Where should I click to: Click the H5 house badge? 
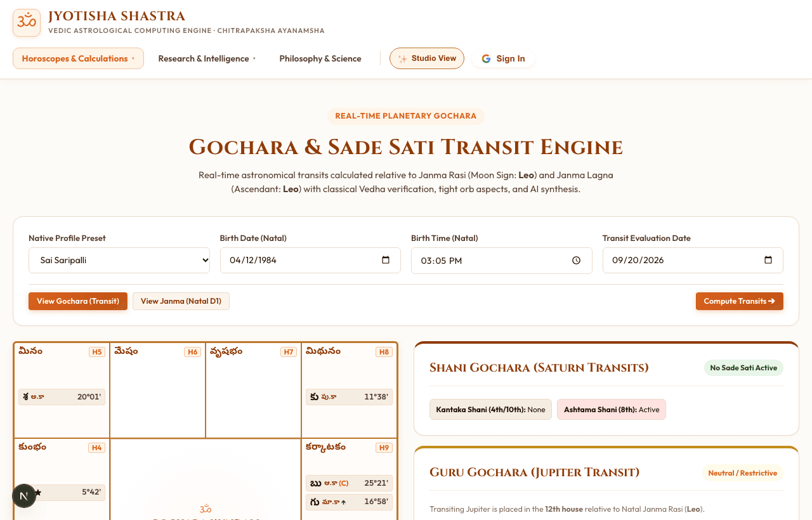tap(97, 352)
